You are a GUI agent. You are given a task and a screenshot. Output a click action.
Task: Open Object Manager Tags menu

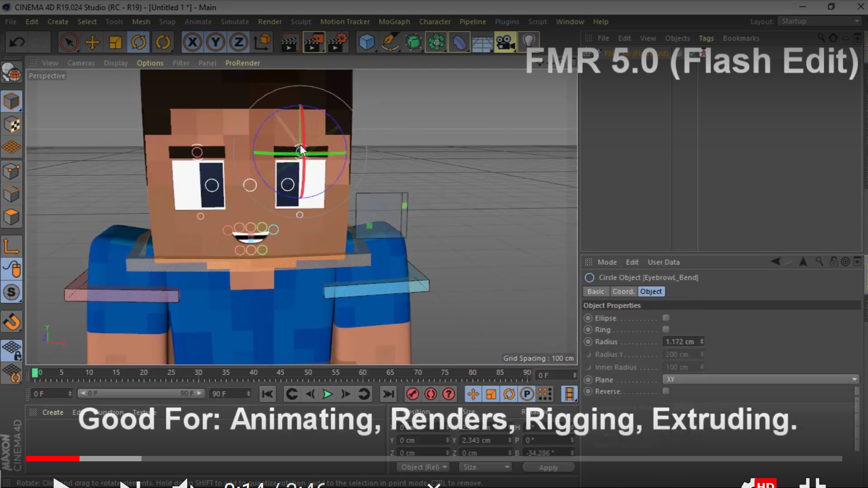pyautogui.click(x=706, y=38)
